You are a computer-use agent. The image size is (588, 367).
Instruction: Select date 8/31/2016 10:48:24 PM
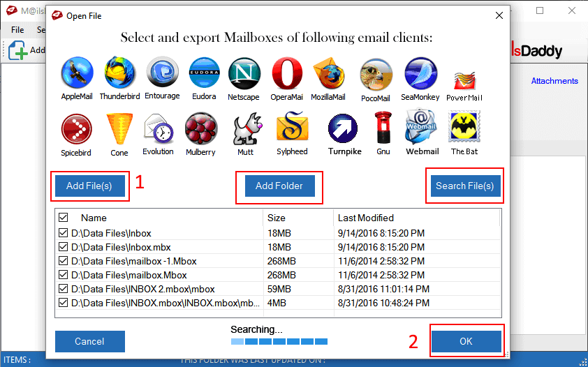point(383,303)
